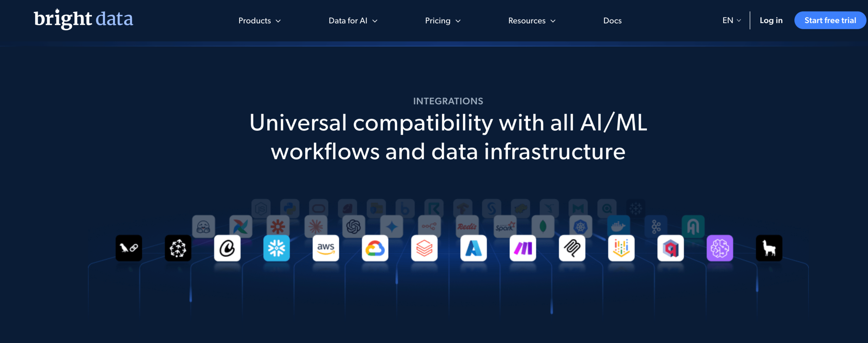The image size is (868, 343).
Task: Click the Zapier orange asterisk icon
Action: pyautogui.click(x=278, y=227)
